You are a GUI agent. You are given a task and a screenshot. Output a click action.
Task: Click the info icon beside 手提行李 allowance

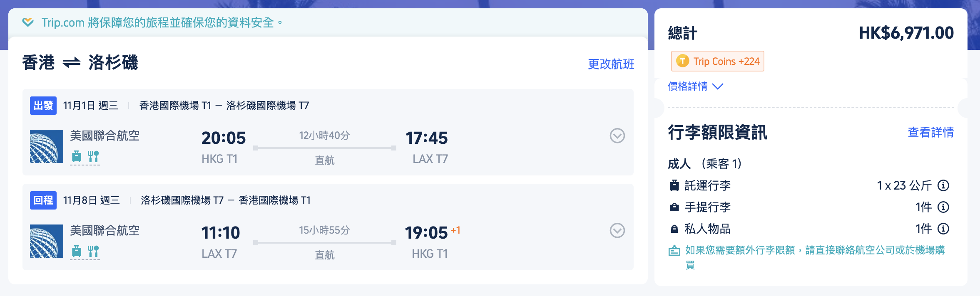point(943,207)
